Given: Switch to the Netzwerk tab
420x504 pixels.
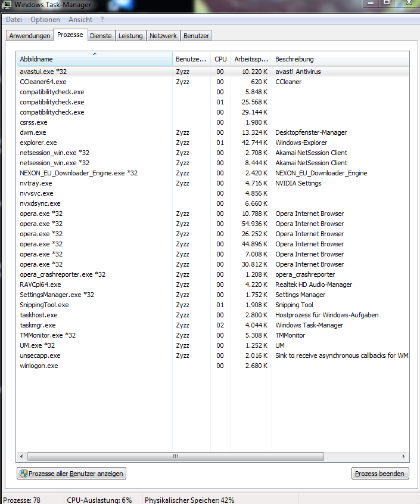Looking at the screenshot, I should tap(163, 36).
